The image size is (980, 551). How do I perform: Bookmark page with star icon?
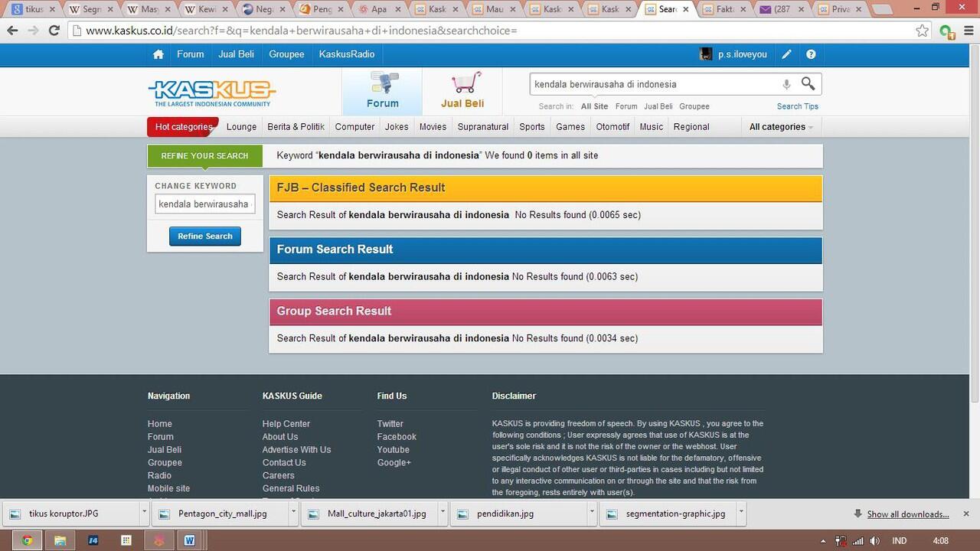pyautogui.click(x=923, y=31)
